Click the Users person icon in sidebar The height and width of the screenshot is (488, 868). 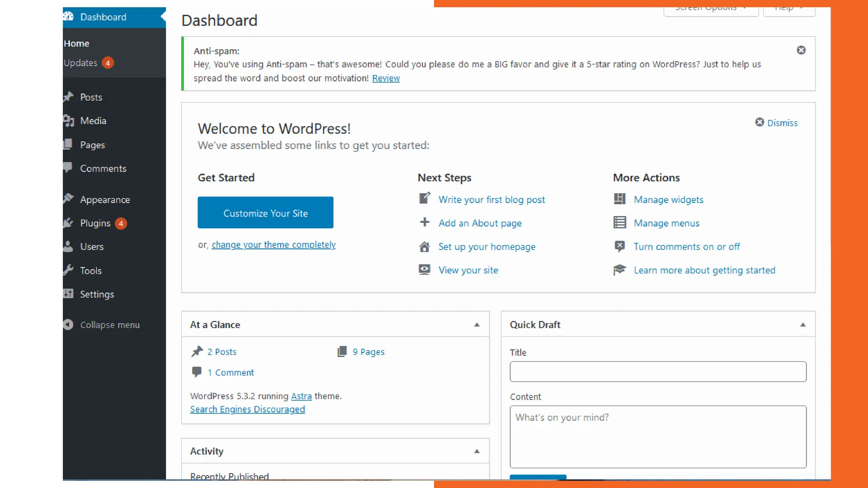68,247
